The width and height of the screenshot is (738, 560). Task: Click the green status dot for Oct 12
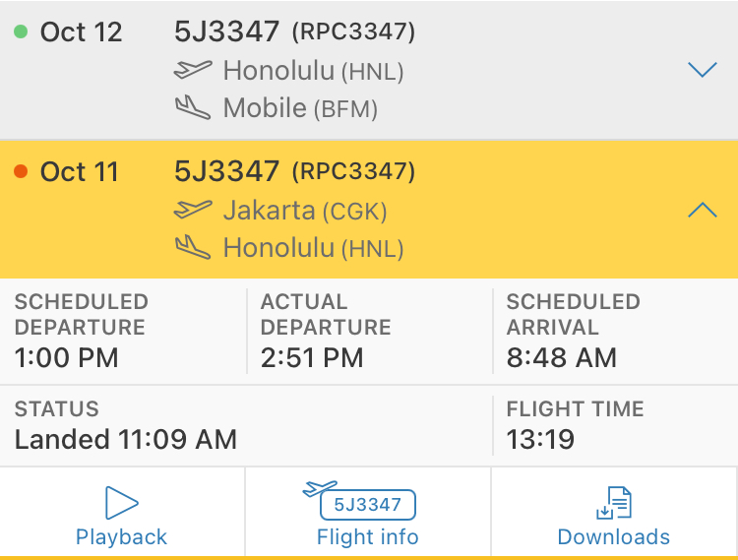tap(21, 32)
